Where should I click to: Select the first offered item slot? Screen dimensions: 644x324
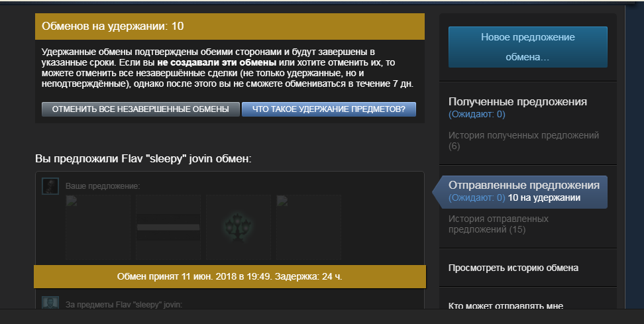tap(98, 227)
